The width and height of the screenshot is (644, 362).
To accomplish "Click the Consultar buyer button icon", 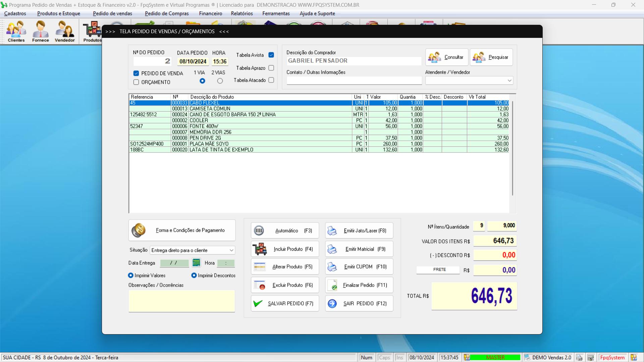I will click(x=435, y=57).
